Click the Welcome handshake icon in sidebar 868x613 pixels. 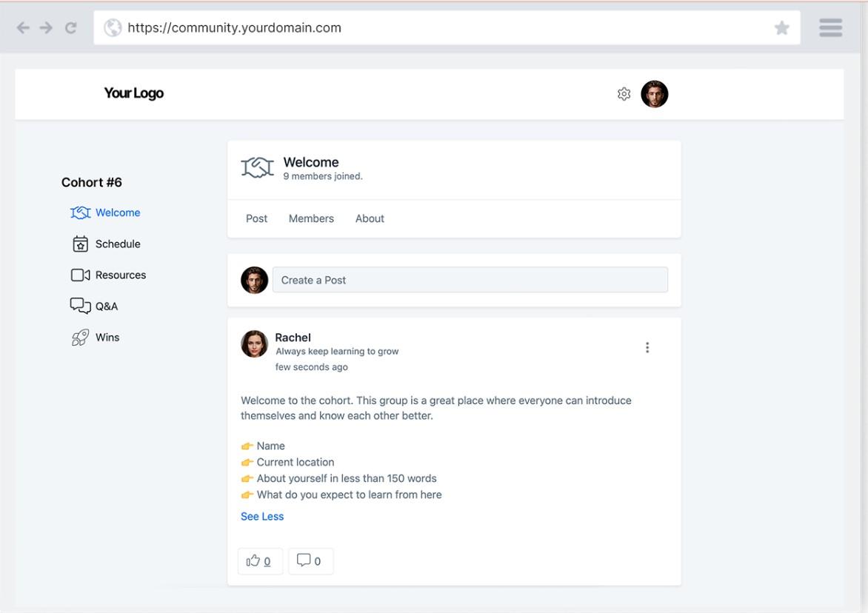(80, 213)
